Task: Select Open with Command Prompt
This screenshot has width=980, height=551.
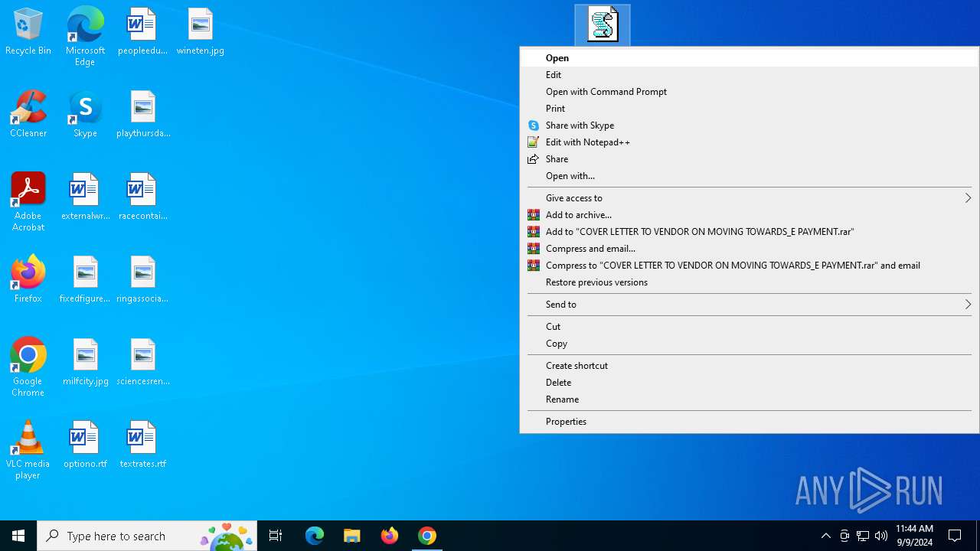Action: pos(750,92)
